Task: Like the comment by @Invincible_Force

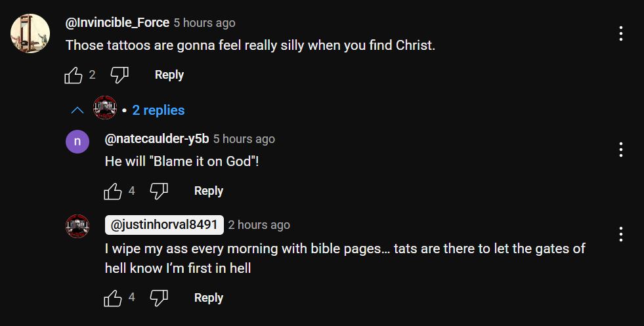Action: click(x=74, y=75)
